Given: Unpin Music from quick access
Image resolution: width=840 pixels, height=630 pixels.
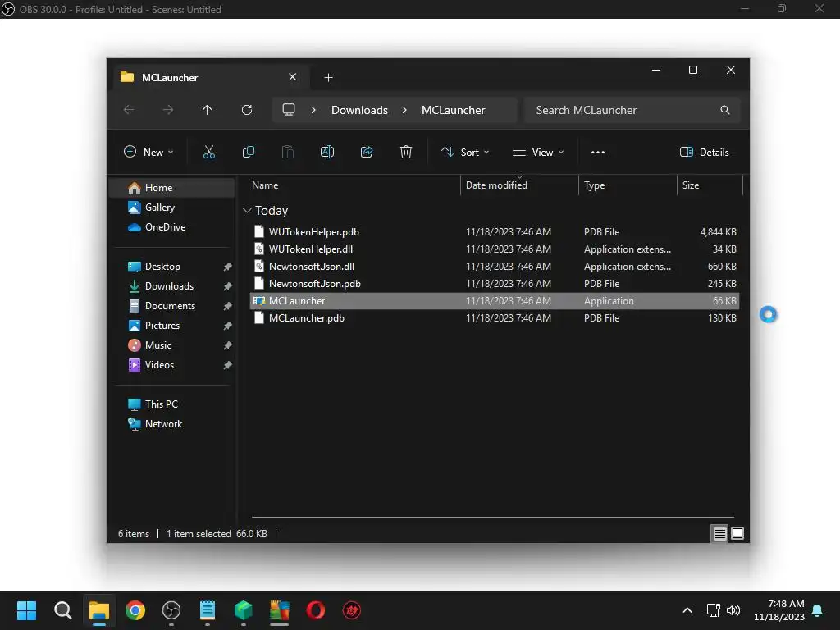Looking at the screenshot, I should point(228,345).
